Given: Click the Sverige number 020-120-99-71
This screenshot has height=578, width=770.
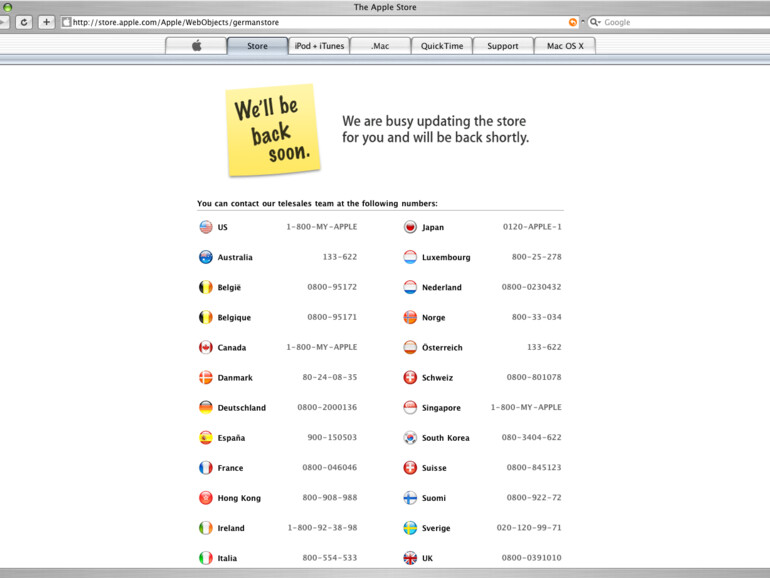Looking at the screenshot, I should tap(529, 527).
